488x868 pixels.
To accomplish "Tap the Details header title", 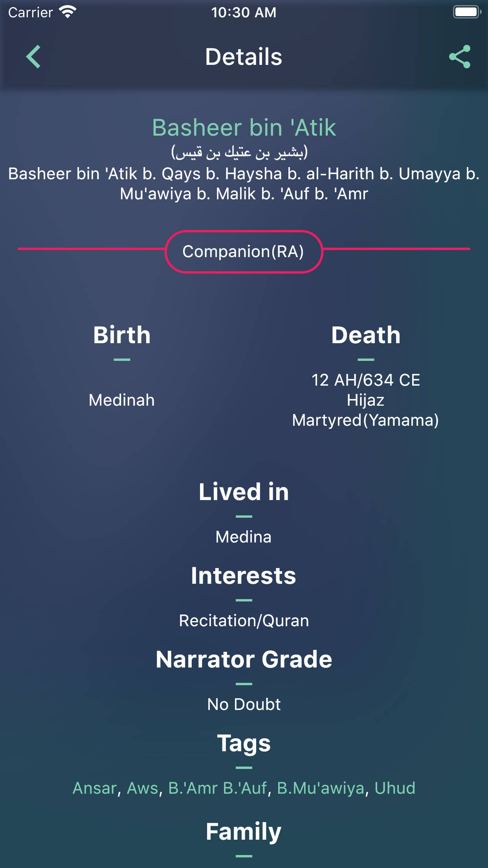I will (244, 57).
